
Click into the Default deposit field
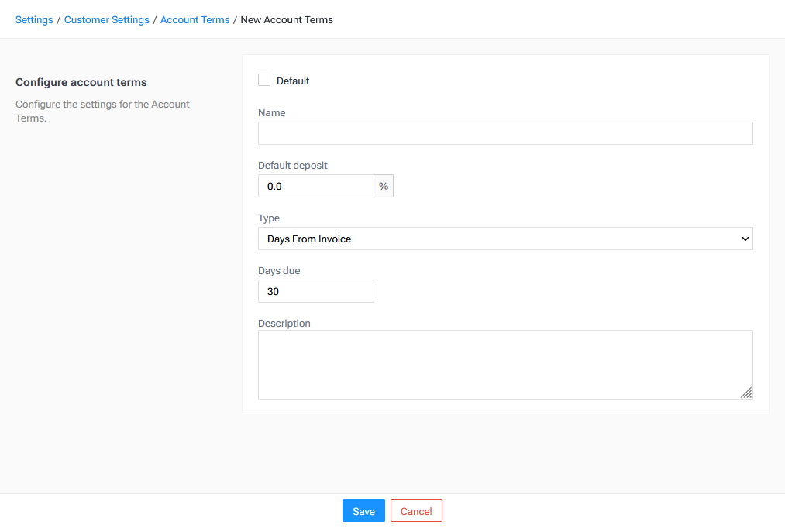click(316, 186)
